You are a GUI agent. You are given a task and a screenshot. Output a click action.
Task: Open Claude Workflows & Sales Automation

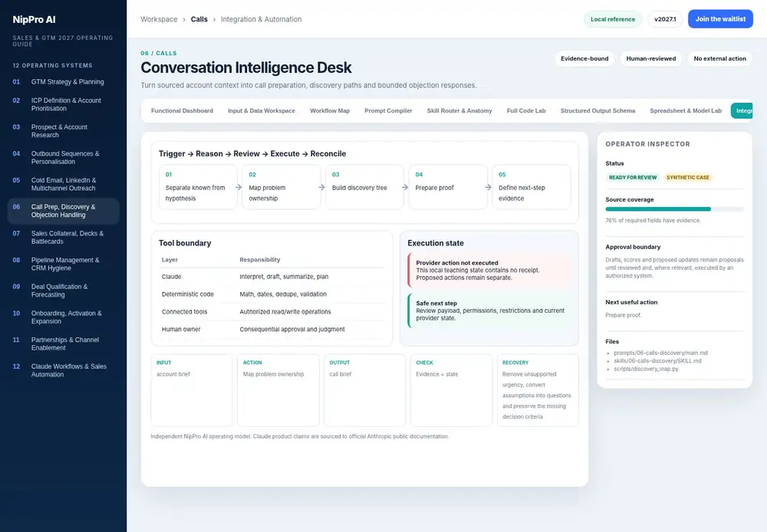pyautogui.click(x=63, y=370)
